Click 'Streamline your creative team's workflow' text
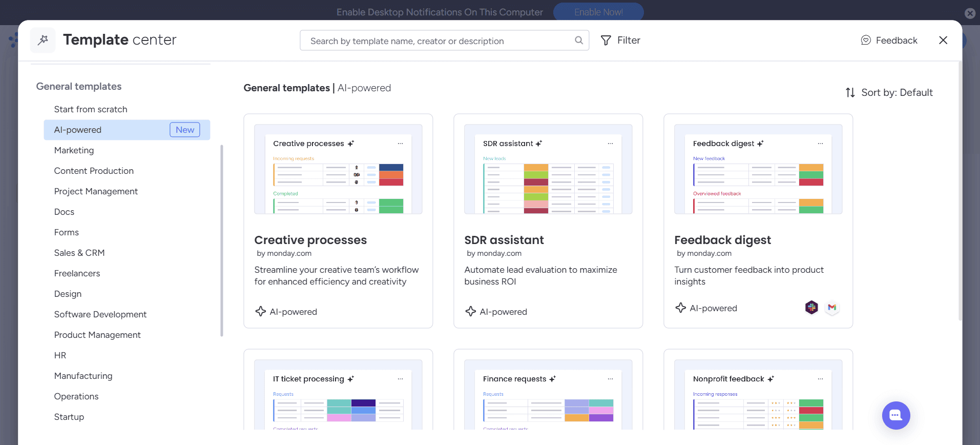This screenshot has width=980, height=445. pyautogui.click(x=337, y=275)
